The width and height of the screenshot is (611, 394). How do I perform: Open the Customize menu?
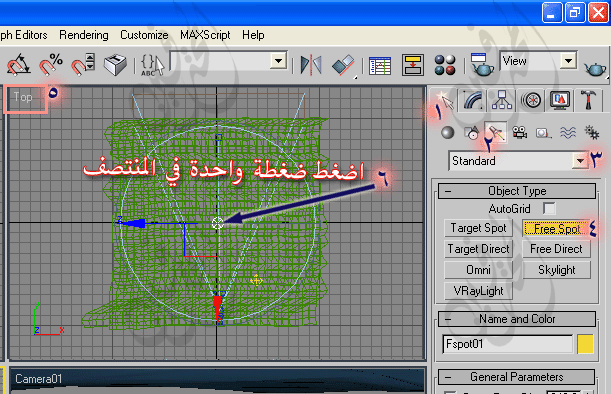[144, 35]
